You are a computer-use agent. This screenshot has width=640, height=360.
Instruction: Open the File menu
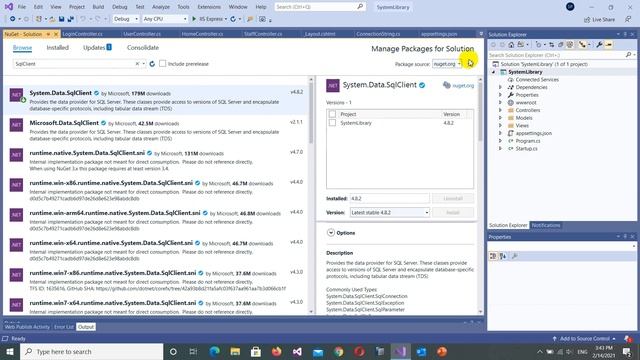click(22, 7)
